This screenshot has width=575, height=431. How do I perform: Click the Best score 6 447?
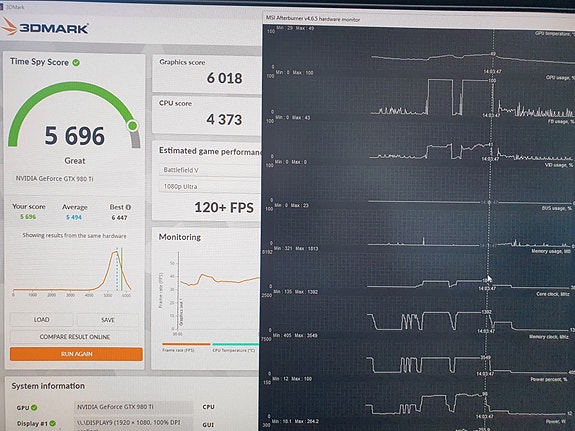click(119, 218)
